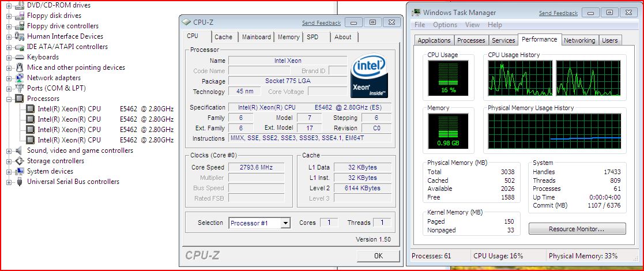Click the Floppy disk drives icon

coord(19,16)
